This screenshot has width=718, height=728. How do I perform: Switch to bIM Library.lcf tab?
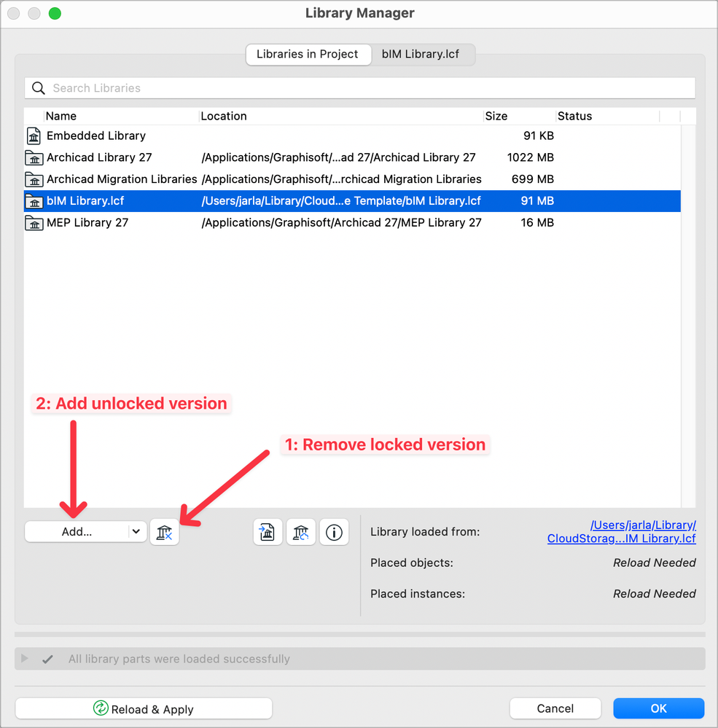[x=421, y=55]
